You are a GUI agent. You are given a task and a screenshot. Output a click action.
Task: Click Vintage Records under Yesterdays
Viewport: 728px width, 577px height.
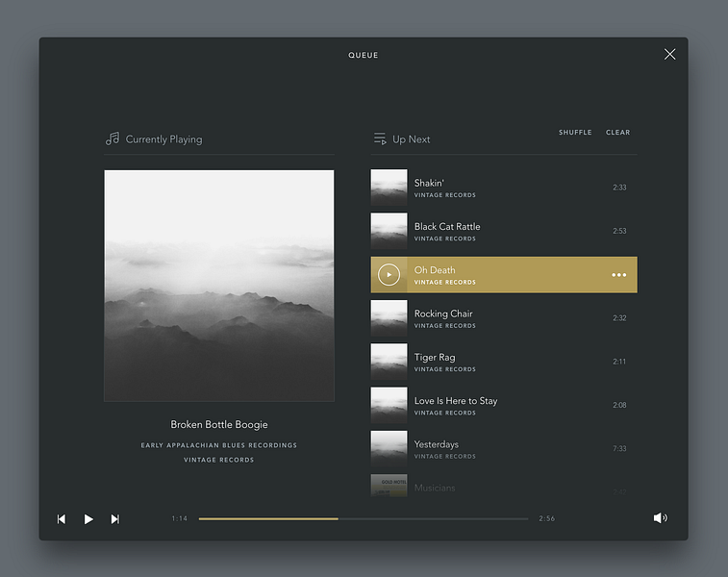click(x=445, y=457)
